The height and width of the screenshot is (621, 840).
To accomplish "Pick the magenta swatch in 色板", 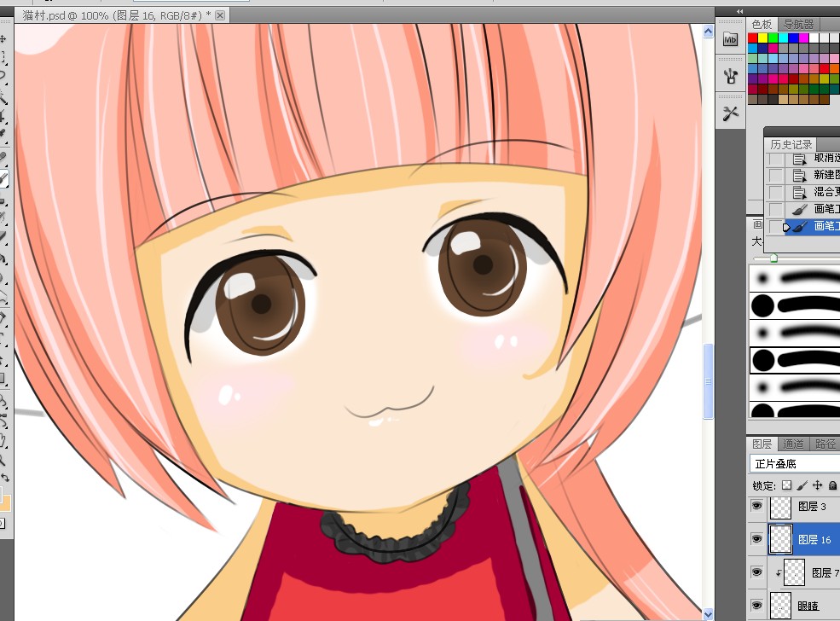I will [803, 38].
